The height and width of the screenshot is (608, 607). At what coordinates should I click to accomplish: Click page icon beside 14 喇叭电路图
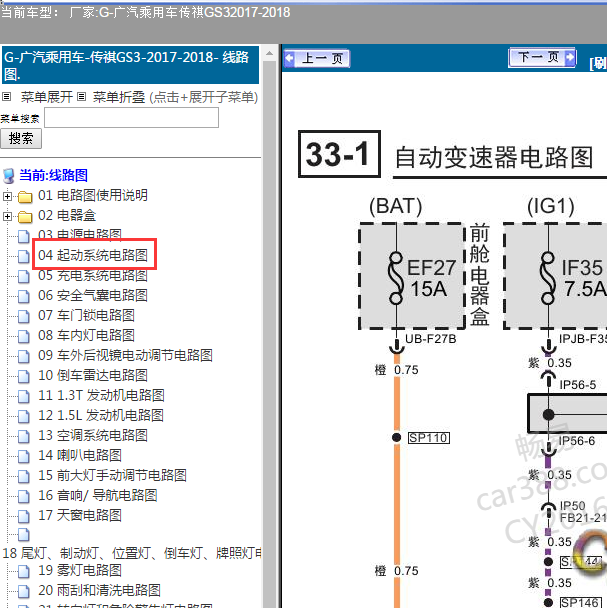(24, 456)
